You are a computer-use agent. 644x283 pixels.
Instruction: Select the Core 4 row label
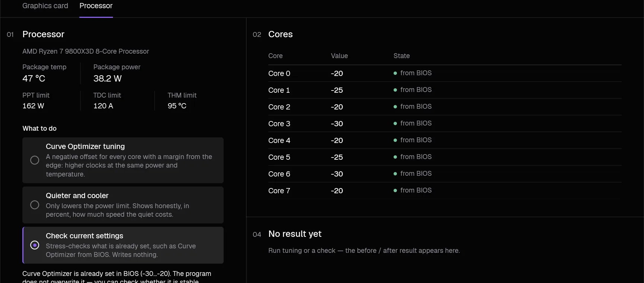tap(279, 140)
